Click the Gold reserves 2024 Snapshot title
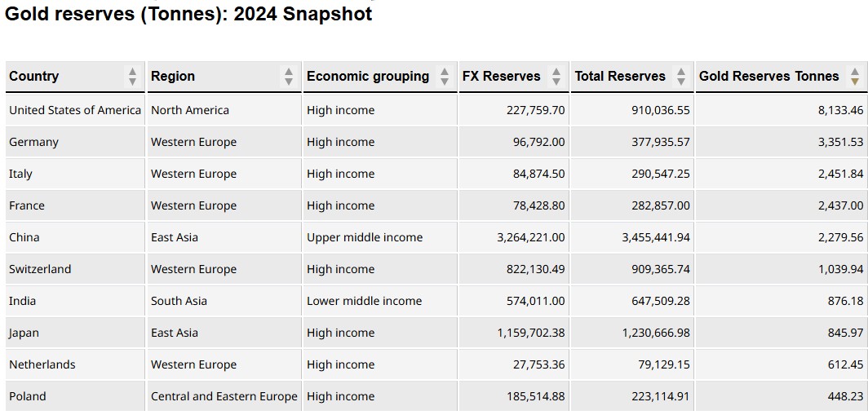This screenshot has width=868, height=415. 189,14
